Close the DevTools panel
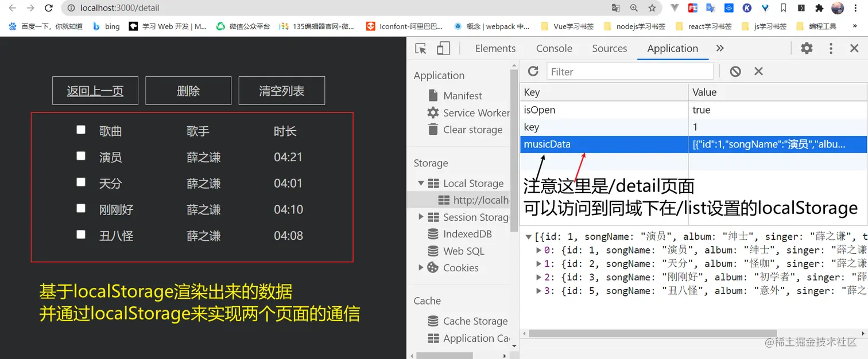This screenshot has width=868, height=359. [x=854, y=49]
